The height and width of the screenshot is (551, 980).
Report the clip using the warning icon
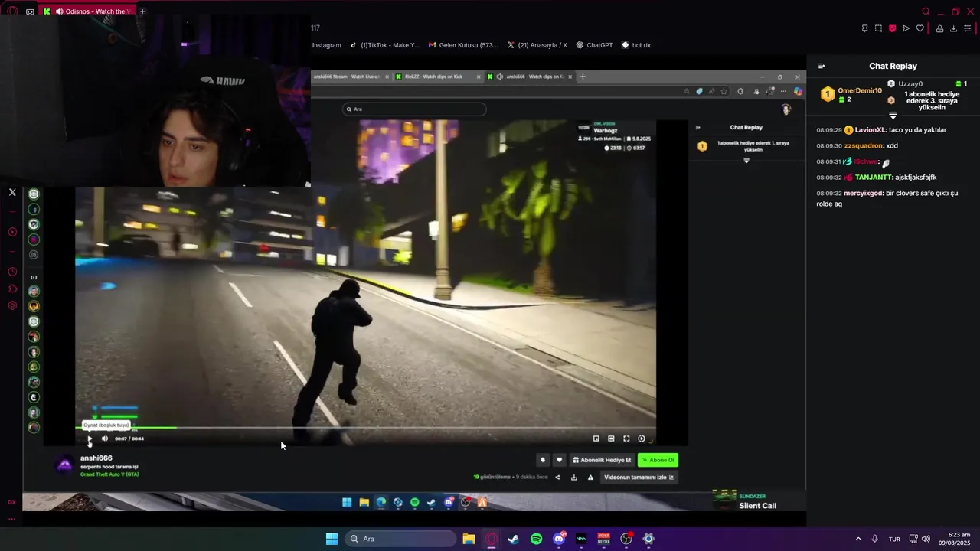pos(590,478)
